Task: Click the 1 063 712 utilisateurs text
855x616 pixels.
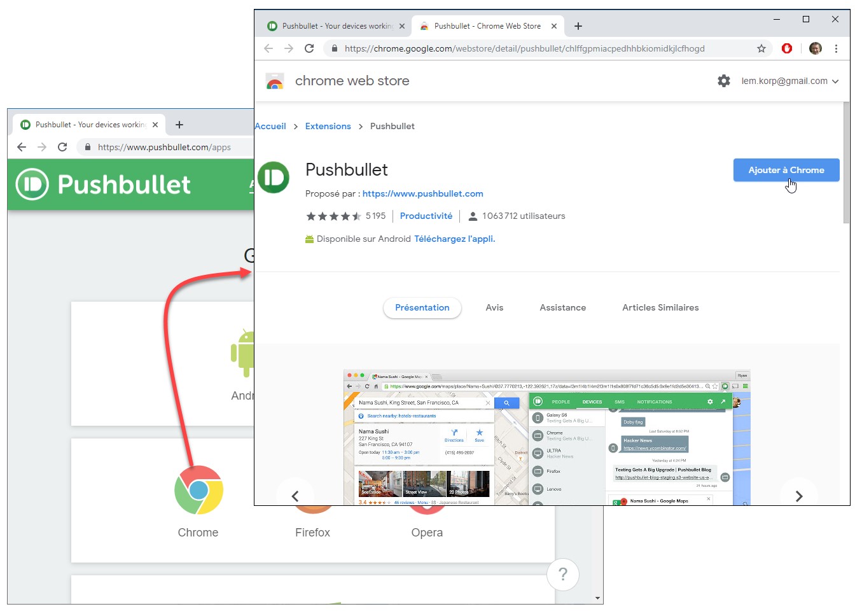Action: pyautogui.click(x=524, y=216)
